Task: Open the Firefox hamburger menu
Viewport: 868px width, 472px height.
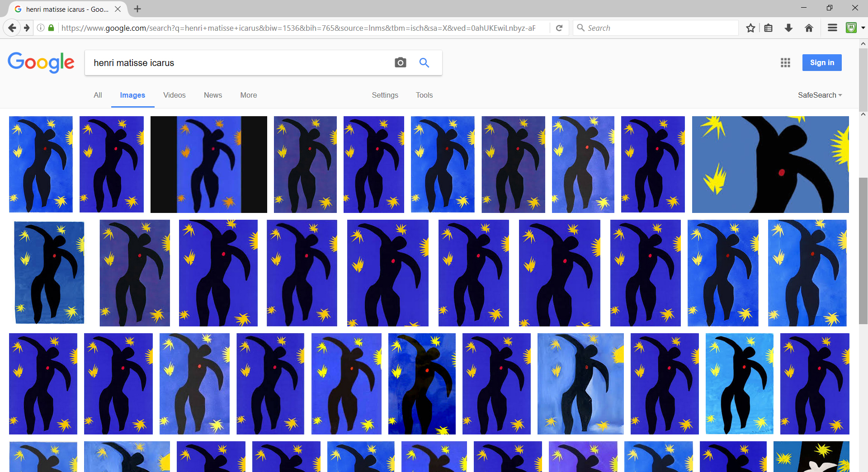Action: tap(832, 28)
